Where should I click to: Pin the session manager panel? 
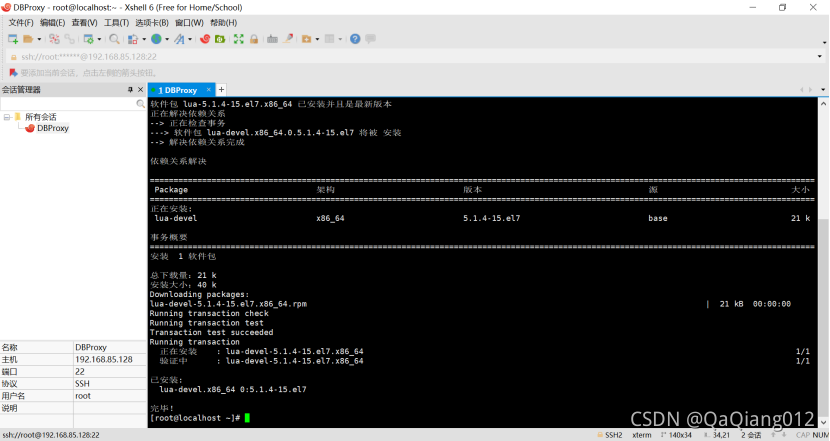pos(130,90)
